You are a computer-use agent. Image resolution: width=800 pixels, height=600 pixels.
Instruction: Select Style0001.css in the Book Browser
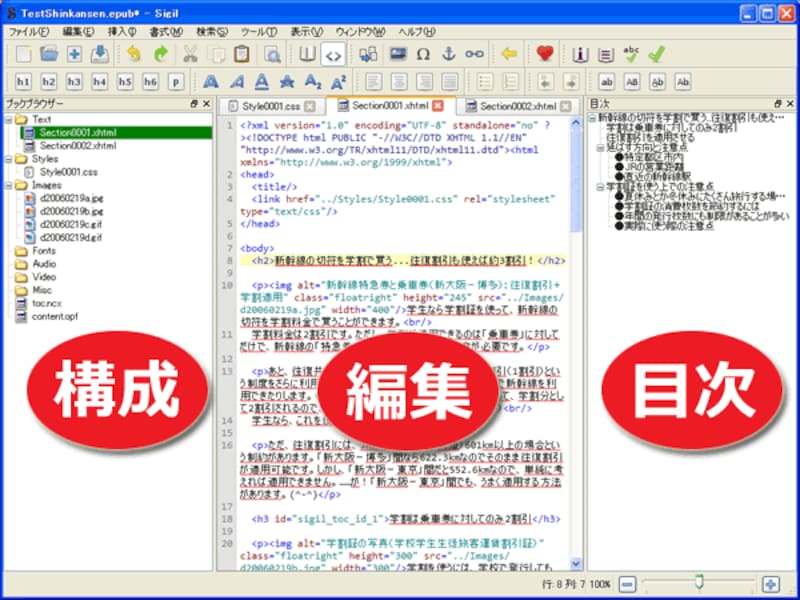coord(67,172)
